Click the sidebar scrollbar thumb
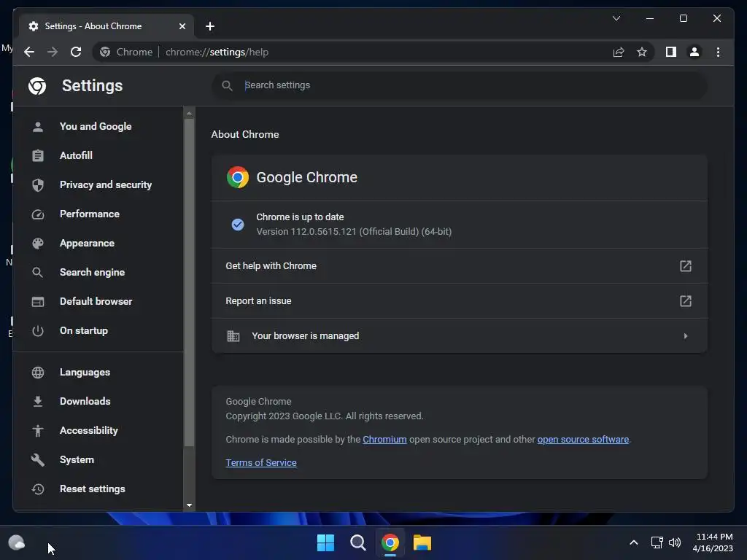Viewport: 747px width, 560px height. click(189, 282)
